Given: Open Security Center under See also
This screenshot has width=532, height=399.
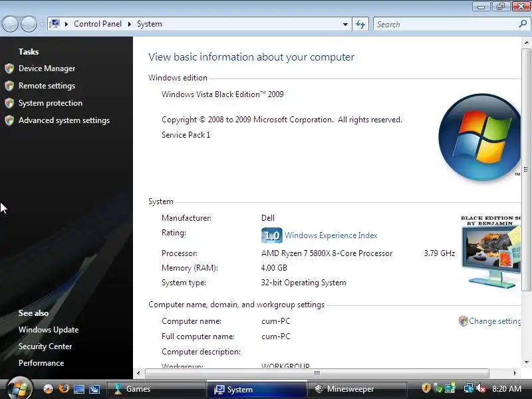Looking at the screenshot, I should (45, 346).
